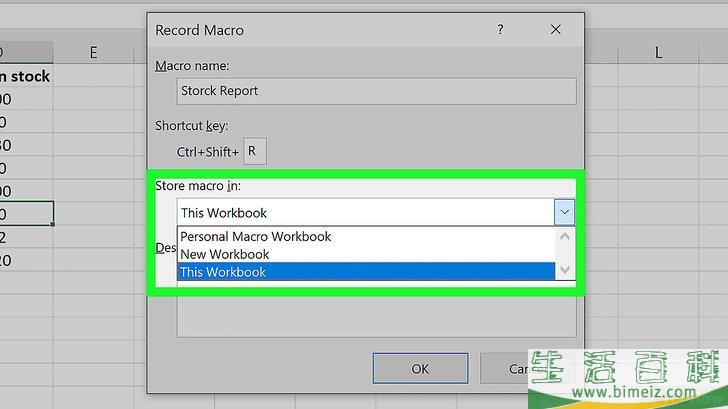Click the 'n stock' header cell
Viewport: 728px width, 409px height.
click(26, 76)
